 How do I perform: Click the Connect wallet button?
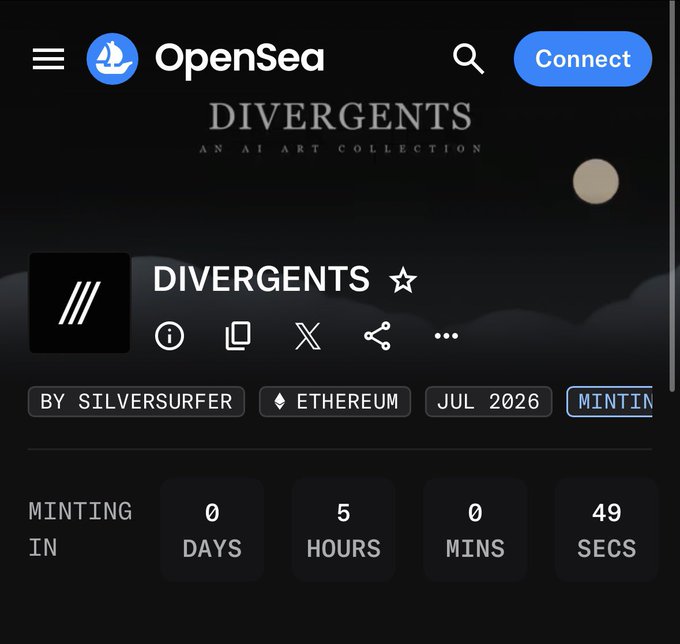pos(583,59)
